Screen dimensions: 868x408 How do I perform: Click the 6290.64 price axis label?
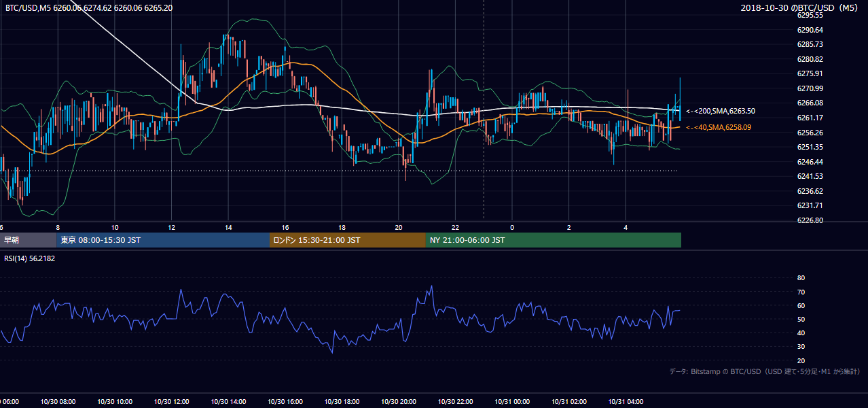810,30
